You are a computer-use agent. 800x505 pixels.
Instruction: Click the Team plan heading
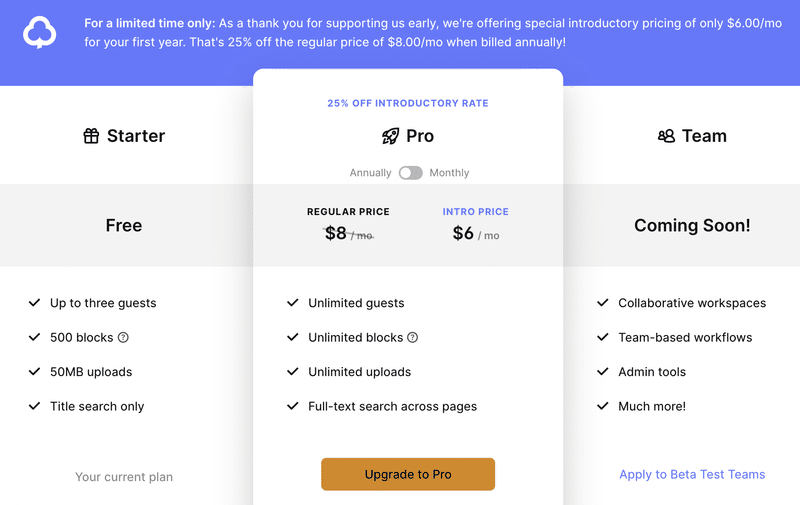point(704,136)
